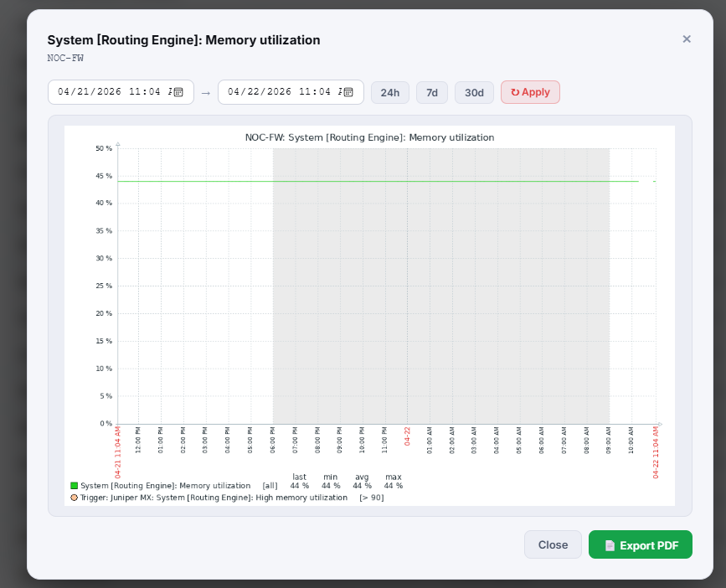726x588 pixels.
Task: Click the last column header in legend
Action: (299, 477)
